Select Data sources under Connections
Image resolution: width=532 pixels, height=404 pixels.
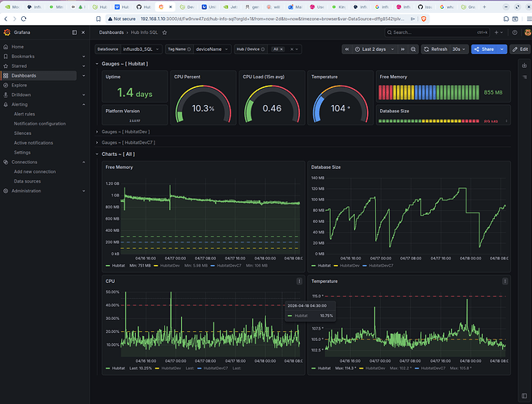28,181
